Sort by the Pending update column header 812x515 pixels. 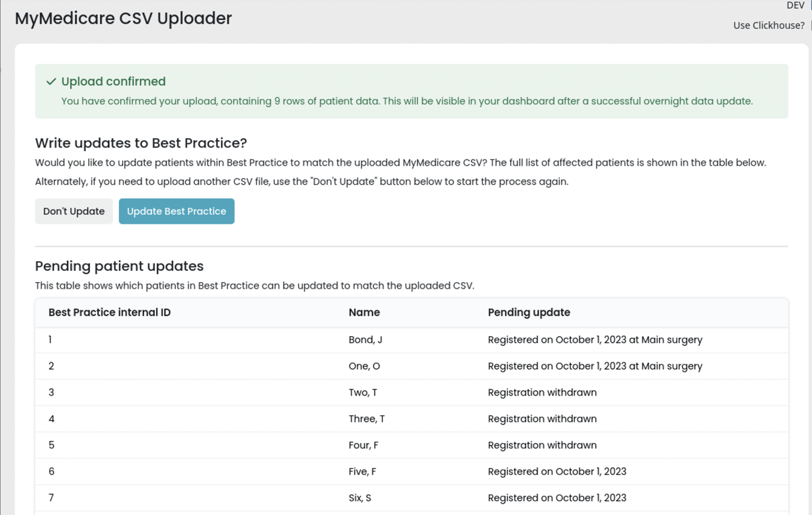click(529, 312)
